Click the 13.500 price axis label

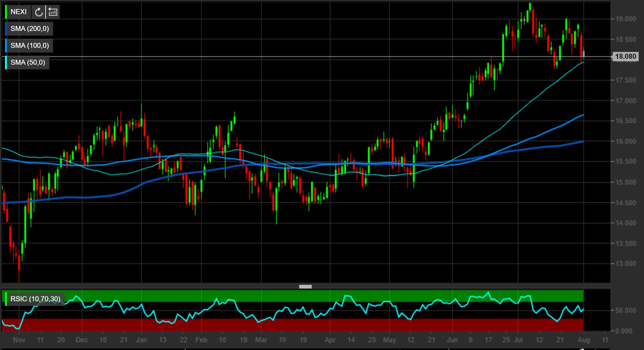pos(626,243)
